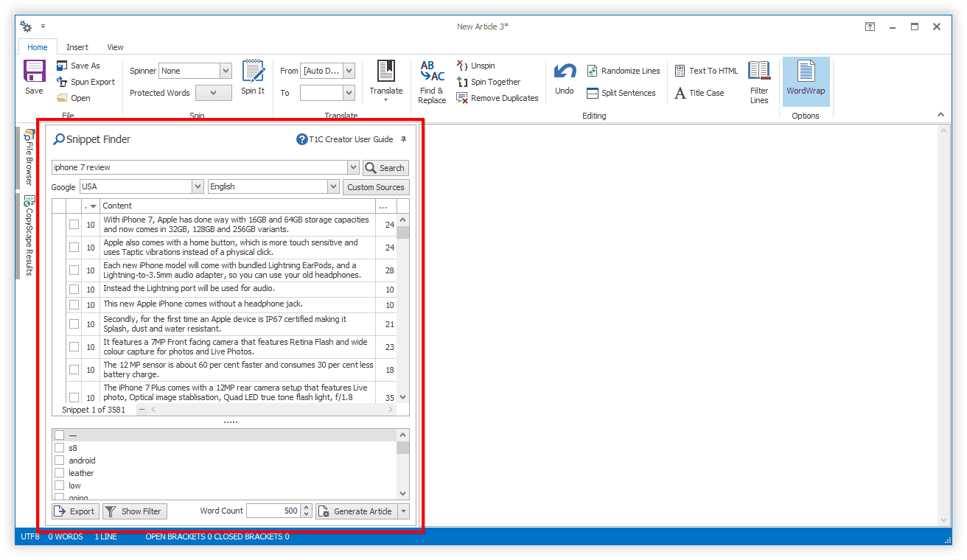Click Randomize Lines
967x560 pixels.
click(x=624, y=71)
